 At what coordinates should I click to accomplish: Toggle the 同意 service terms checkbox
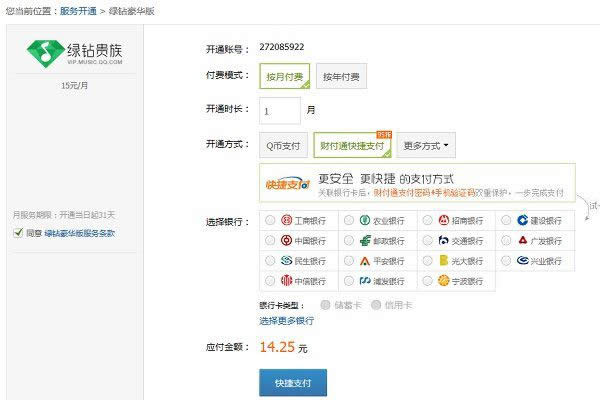[18, 233]
